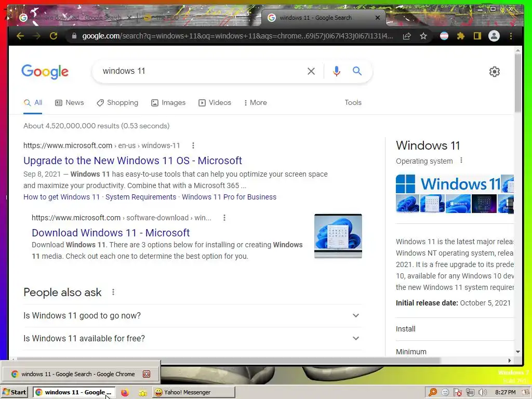The image size is (532, 399).
Task: Switch to the News tab
Action: 70,102
